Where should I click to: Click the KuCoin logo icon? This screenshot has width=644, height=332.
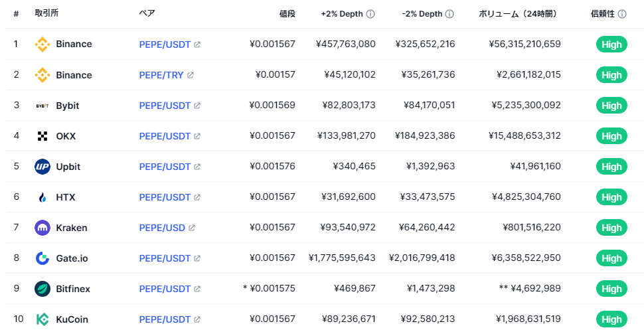click(42, 319)
